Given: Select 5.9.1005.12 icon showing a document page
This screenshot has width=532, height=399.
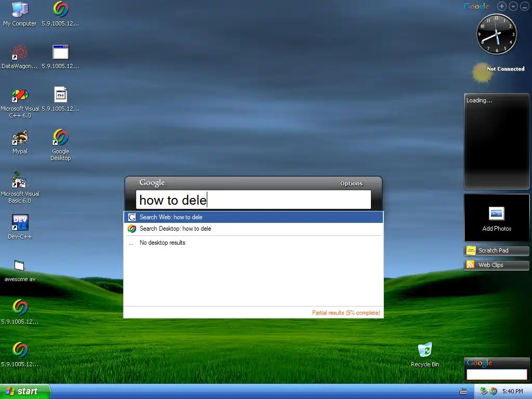Looking at the screenshot, I should pos(61,99).
